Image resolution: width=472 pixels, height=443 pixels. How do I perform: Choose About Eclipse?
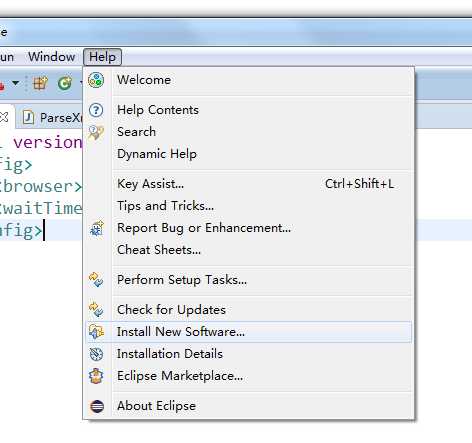point(248,406)
